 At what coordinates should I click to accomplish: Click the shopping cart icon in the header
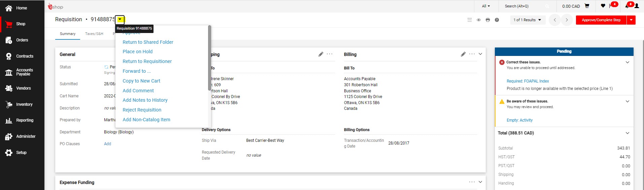coord(587,6)
